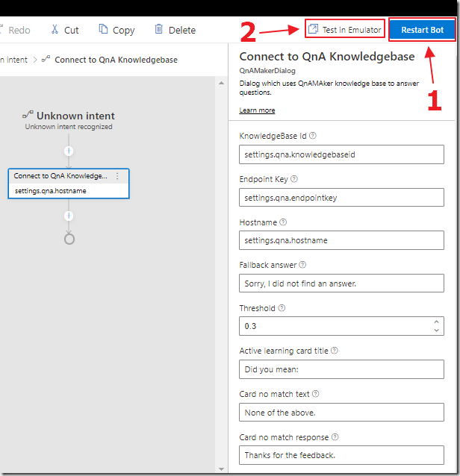Open the KnowledgeBase Id help tooltip icon
Viewport: 460px width, 476px height.
pos(313,136)
